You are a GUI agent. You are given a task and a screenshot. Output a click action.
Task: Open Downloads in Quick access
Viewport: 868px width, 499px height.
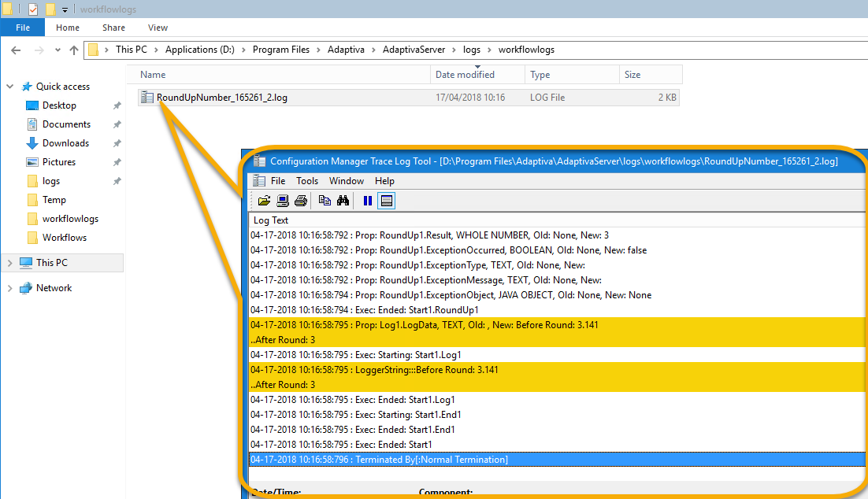66,142
